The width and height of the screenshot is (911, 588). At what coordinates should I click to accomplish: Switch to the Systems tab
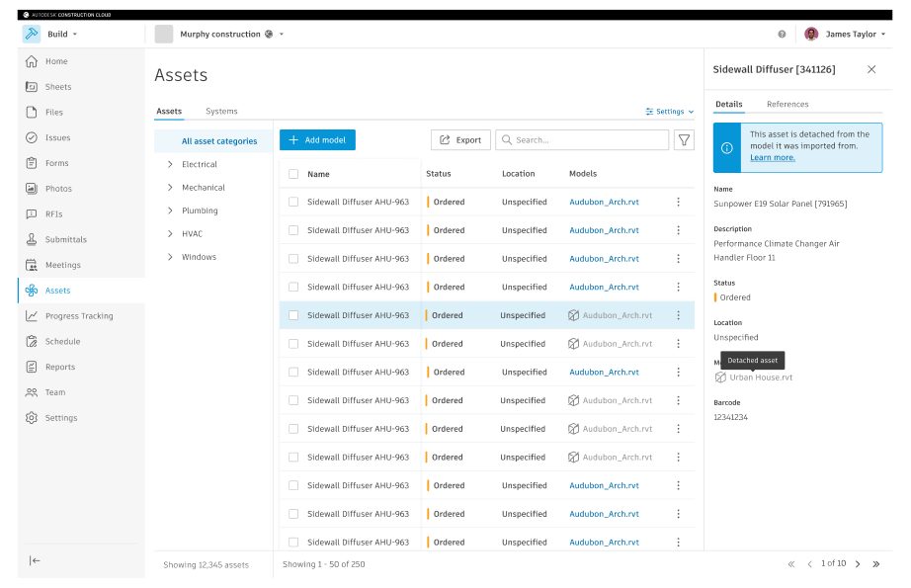221,111
